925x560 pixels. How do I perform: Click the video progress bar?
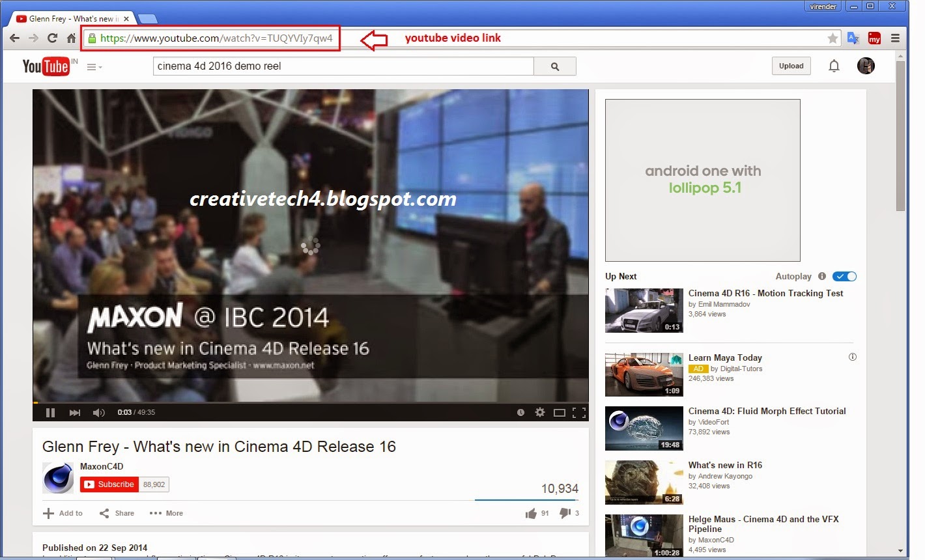(311, 402)
